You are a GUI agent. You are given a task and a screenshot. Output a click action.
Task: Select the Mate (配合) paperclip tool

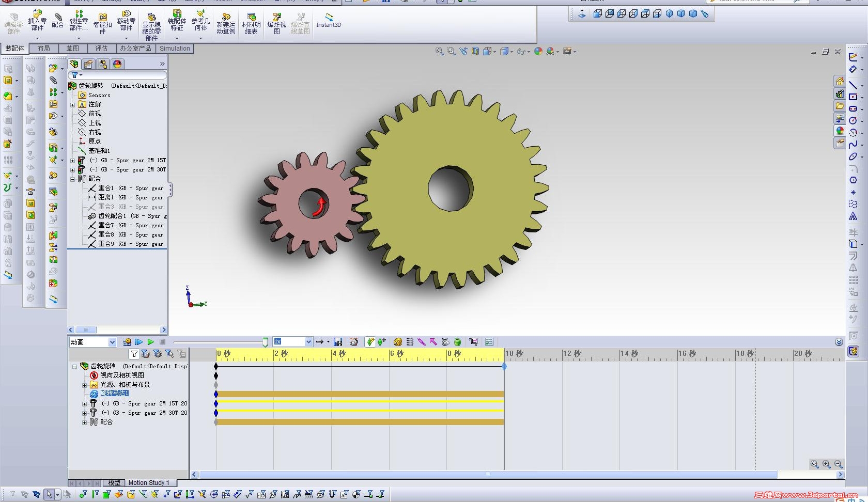click(x=58, y=21)
